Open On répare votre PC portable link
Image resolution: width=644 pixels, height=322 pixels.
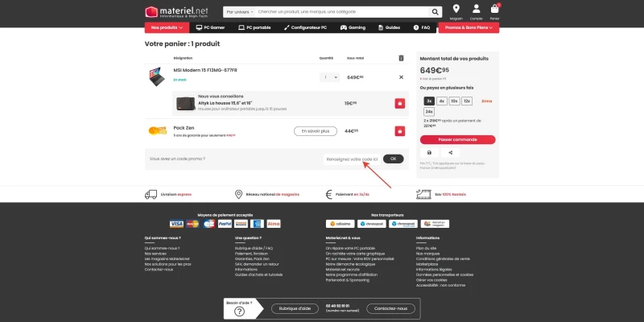pos(350,249)
